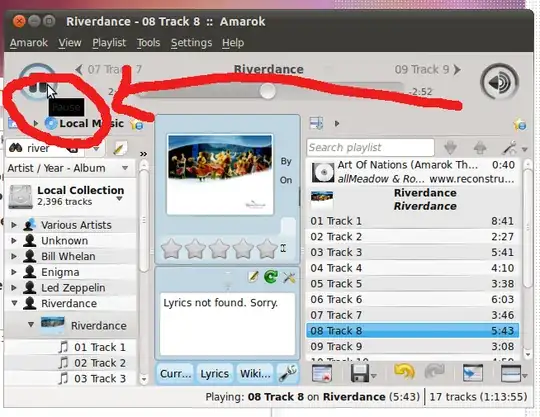Undo the last playlist change

click(x=404, y=372)
